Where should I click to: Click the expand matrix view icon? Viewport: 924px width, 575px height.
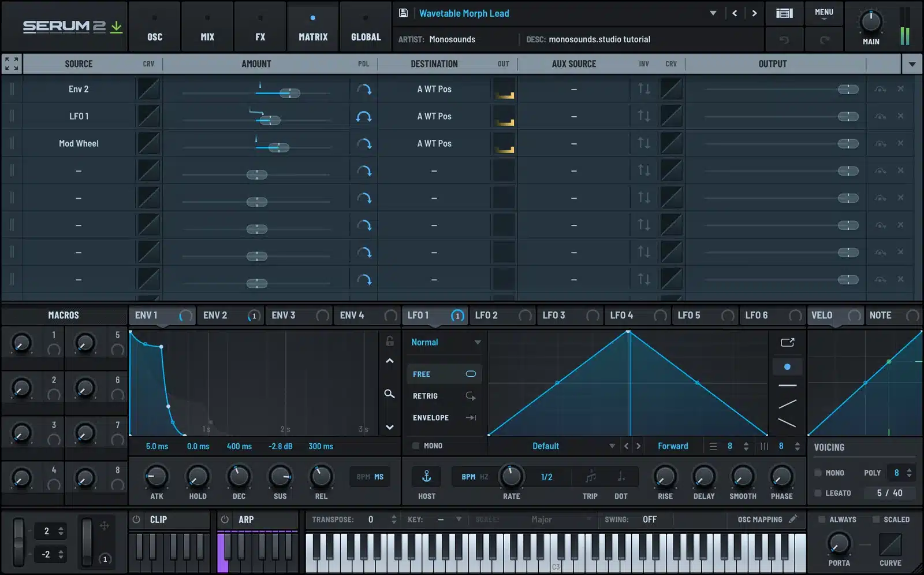click(x=12, y=64)
